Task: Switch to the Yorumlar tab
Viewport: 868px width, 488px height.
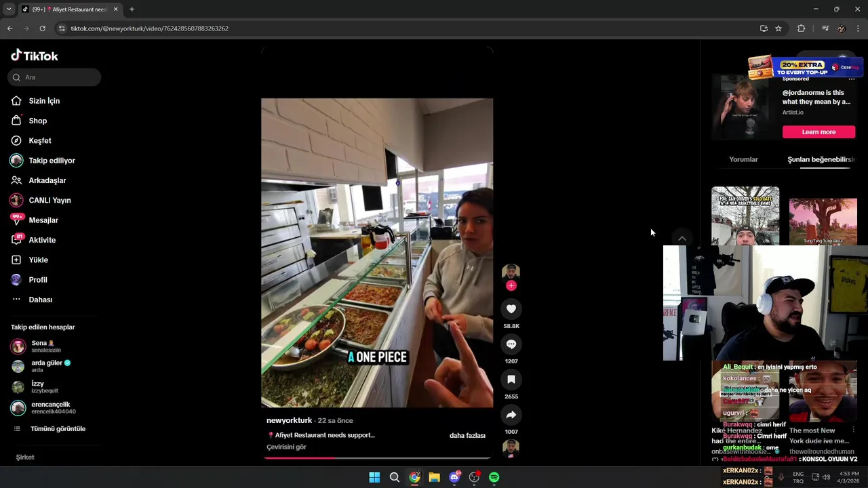Action: [743, 159]
